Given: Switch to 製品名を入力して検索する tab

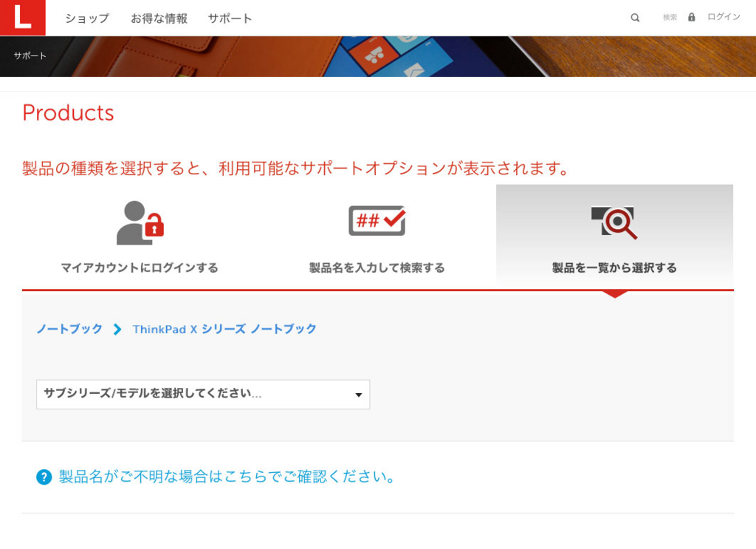Looking at the screenshot, I should tap(377, 268).
